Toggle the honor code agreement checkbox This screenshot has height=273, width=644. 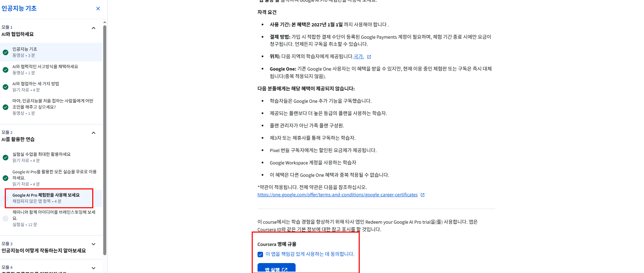click(x=260, y=255)
